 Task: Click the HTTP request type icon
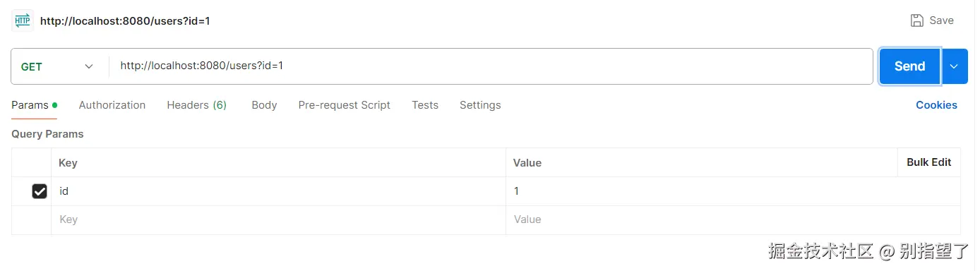click(x=23, y=20)
